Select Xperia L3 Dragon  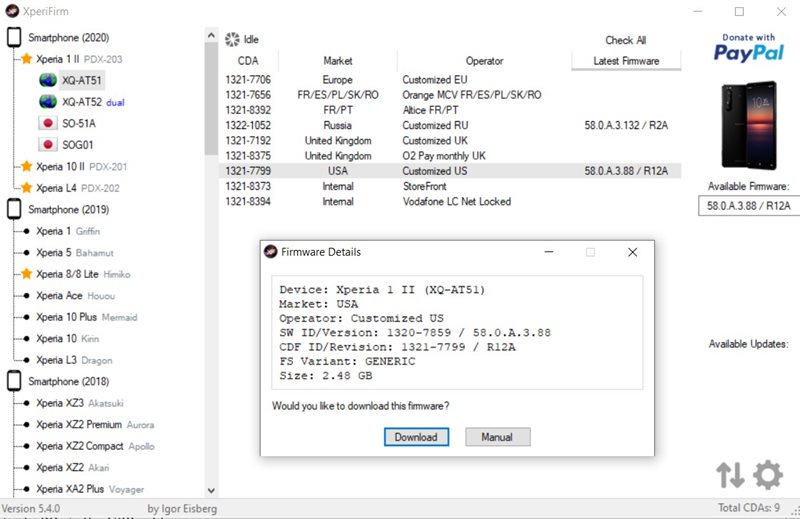pos(74,360)
